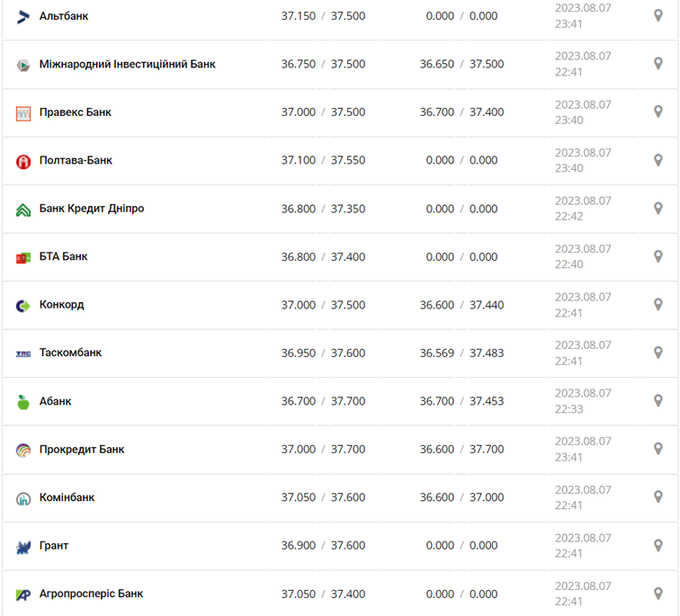The width and height of the screenshot is (680, 616).
Task: Click the location pin for Грант
Action: pyautogui.click(x=658, y=545)
